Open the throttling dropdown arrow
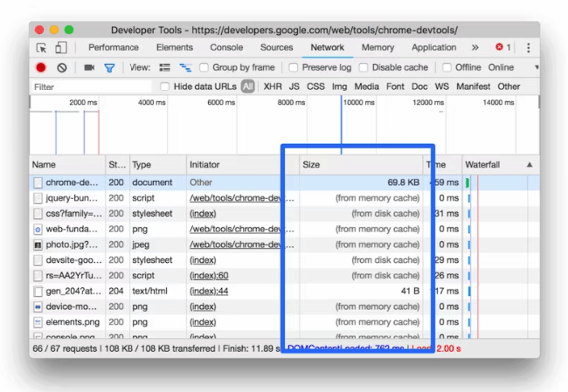This screenshot has height=392, width=568. (x=537, y=67)
